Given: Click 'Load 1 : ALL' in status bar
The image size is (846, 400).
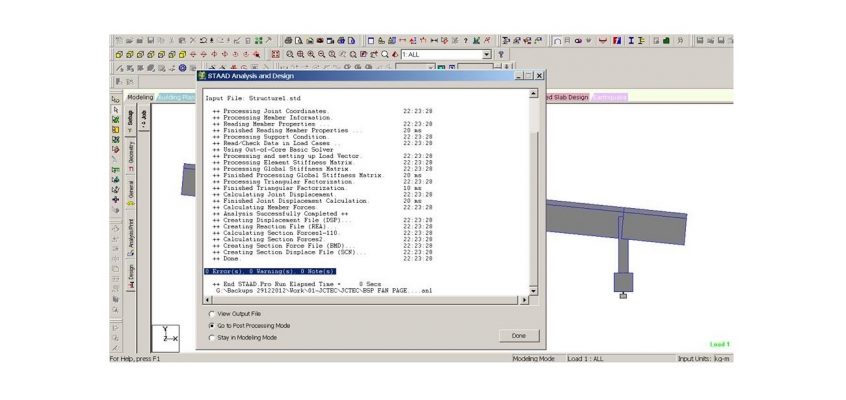Looking at the screenshot, I should tap(585, 358).
